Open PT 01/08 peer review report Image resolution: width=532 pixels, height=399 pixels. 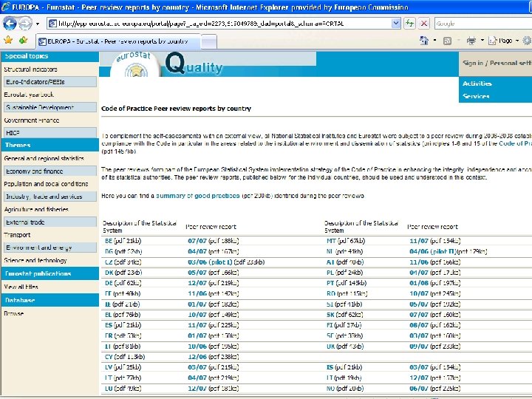coord(419,283)
